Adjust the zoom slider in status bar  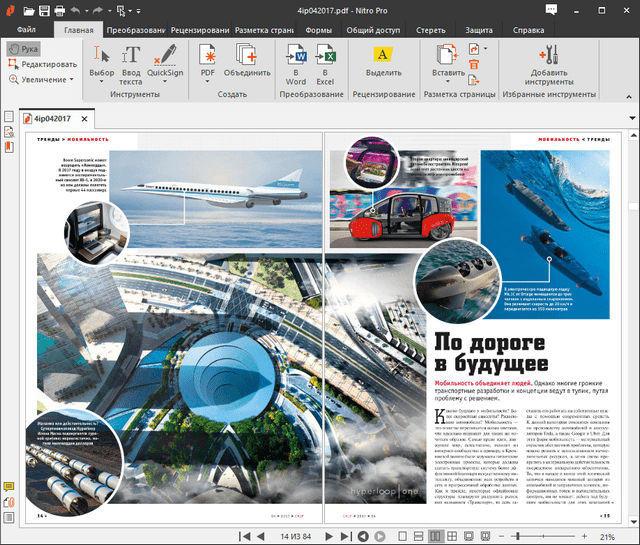pos(518,536)
